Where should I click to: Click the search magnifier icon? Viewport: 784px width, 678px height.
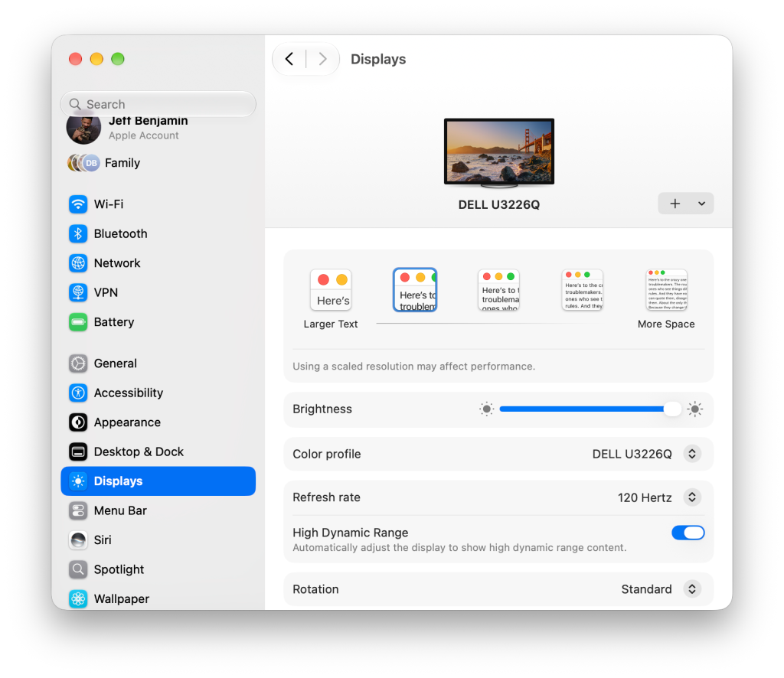75,104
